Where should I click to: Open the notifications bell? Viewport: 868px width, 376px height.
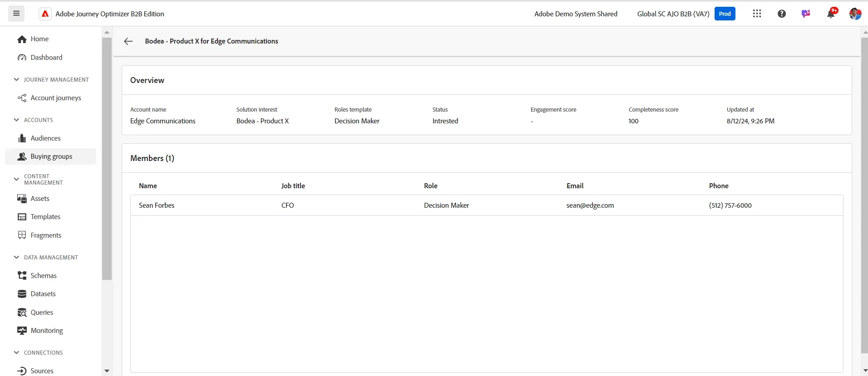[831, 14]
